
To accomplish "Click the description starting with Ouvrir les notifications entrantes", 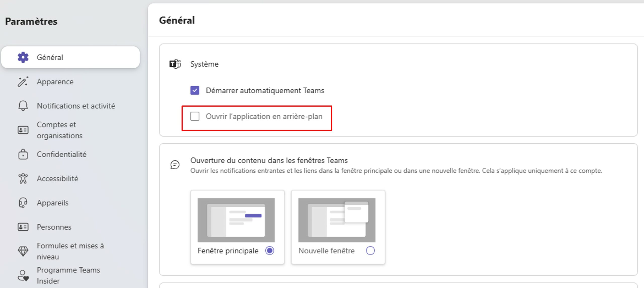I will pos(396,171).
